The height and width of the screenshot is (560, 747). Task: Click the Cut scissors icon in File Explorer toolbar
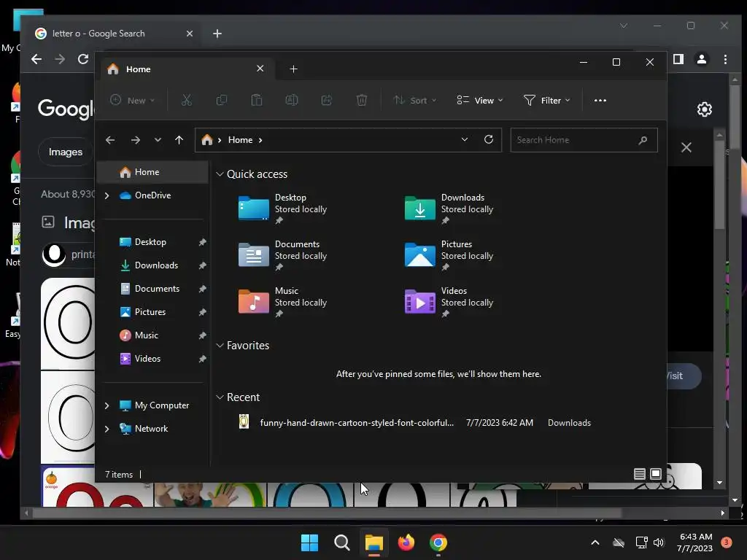(186, 101)
